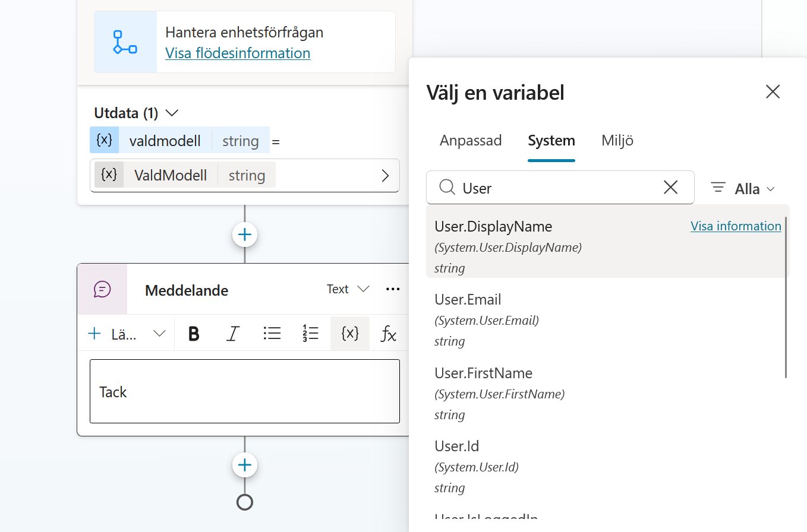Switch to the Miljö tab
807x532 pixels.
pos(617,141)
